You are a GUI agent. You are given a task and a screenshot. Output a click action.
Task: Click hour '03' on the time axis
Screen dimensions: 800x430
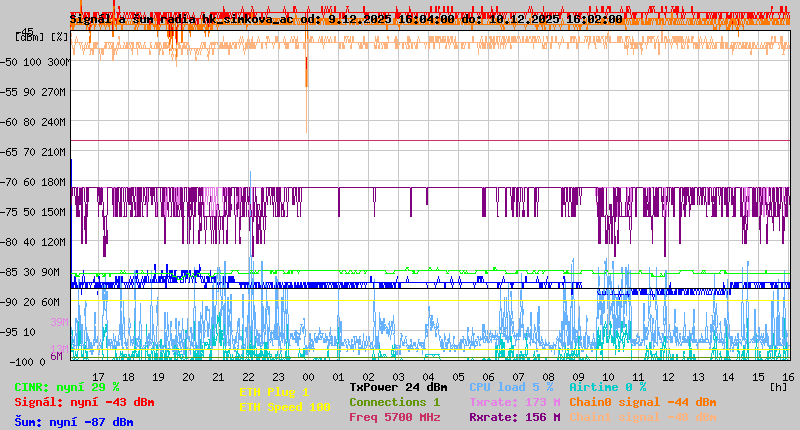coord(398,377)
